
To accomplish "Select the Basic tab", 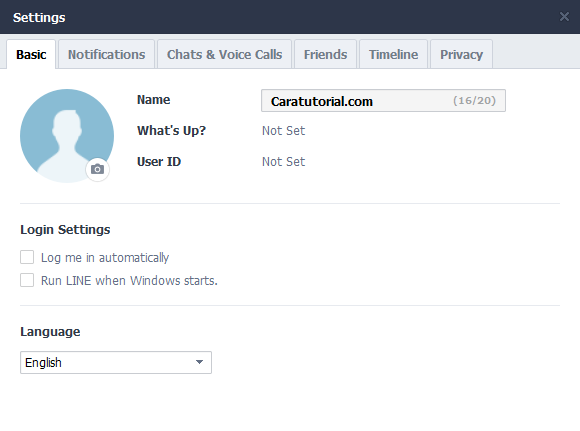I will pos(31,55).
